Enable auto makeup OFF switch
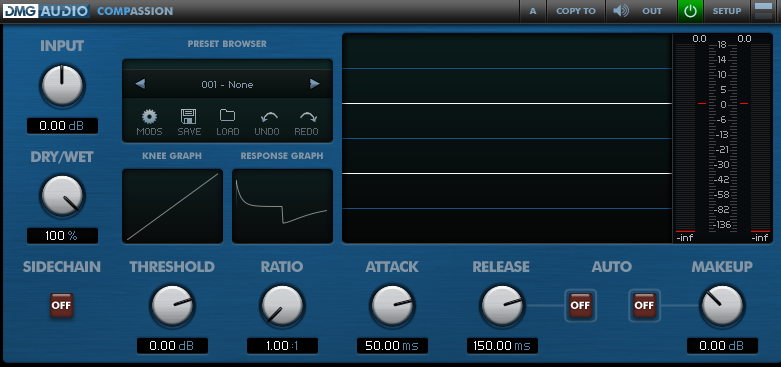The width and height of the screenshot is (781, 367). (644, 305)
